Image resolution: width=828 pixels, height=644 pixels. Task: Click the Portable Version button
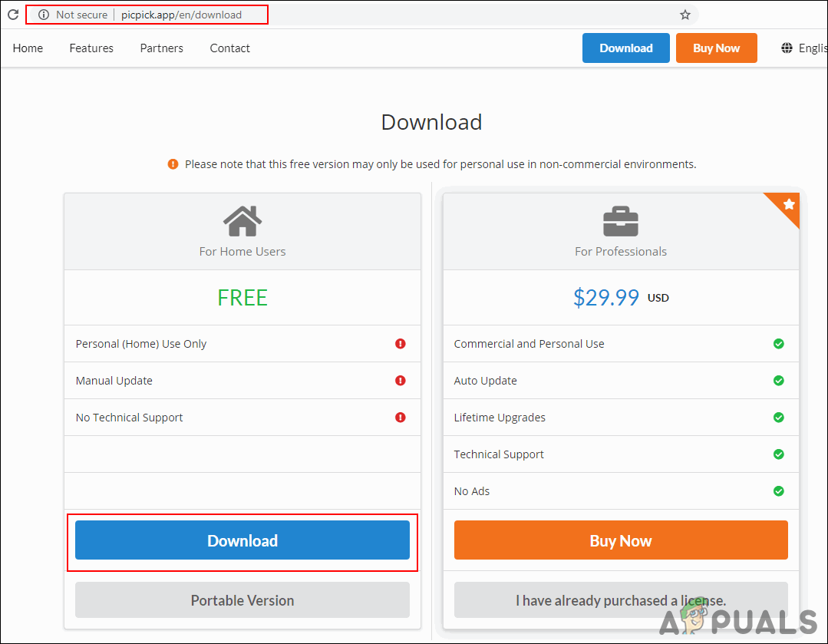(x=242, y=600)
